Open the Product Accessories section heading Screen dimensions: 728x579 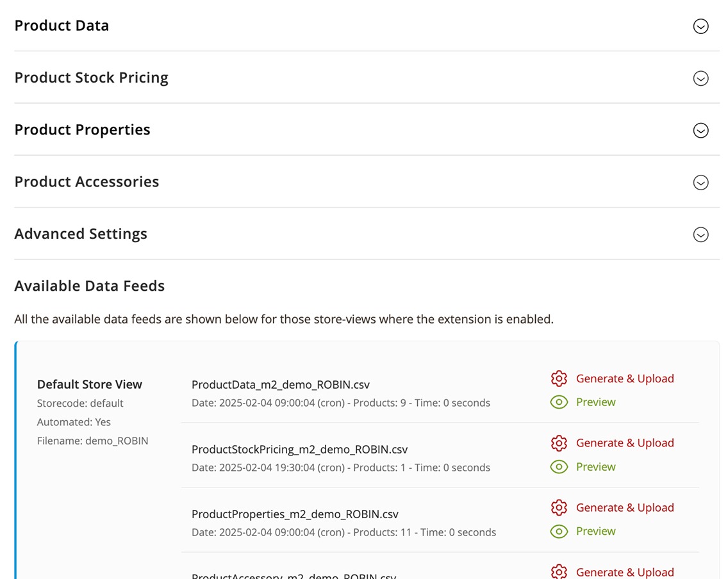(x=87, y=182)
